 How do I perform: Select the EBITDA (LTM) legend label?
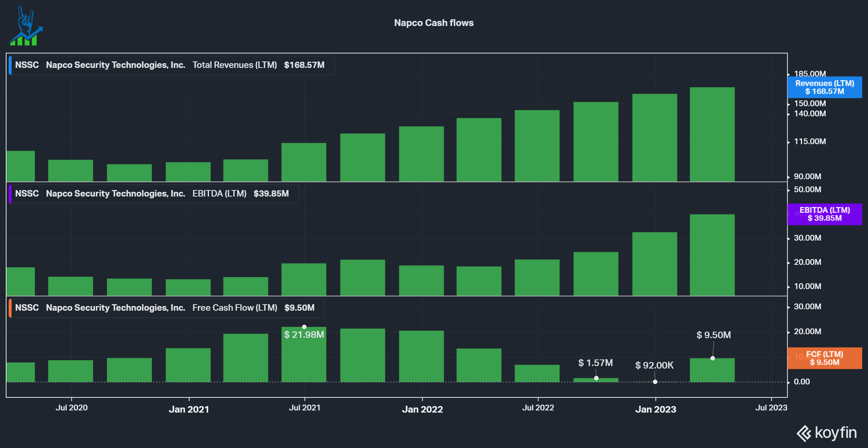tap(219, 194)
